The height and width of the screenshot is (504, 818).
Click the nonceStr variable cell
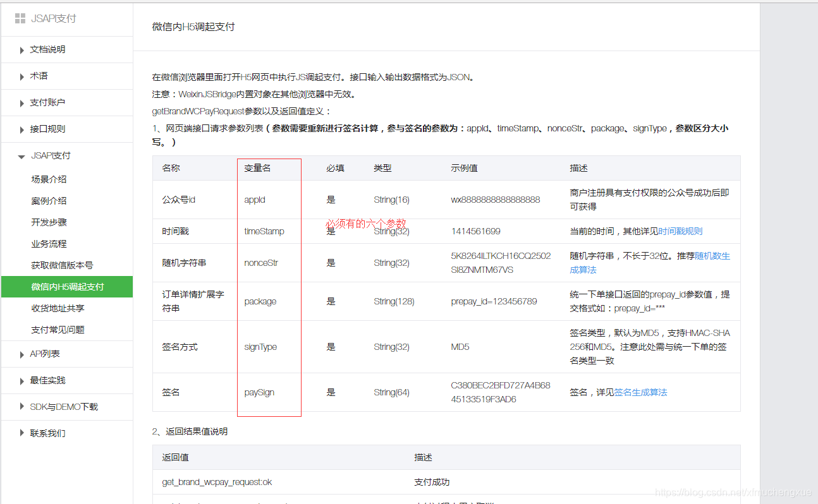[x=261, y=263]
